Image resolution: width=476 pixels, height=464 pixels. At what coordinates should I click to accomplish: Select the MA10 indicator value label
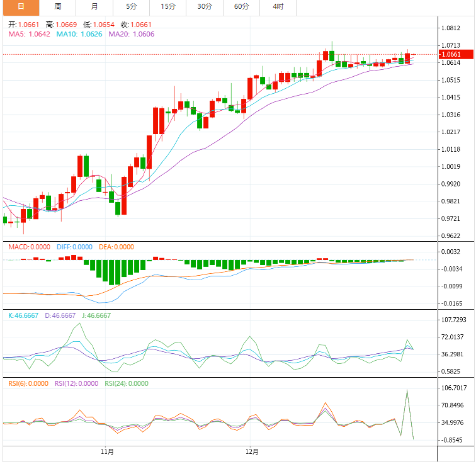click(79, 34)
